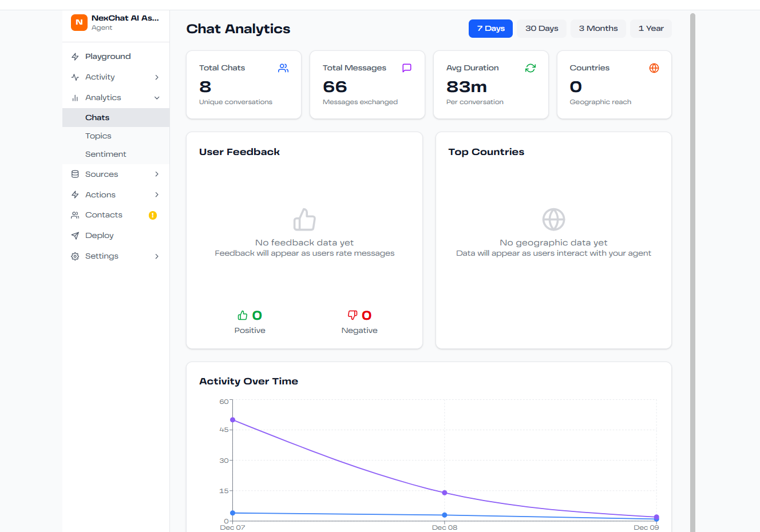Viewport: 760px width, 532px height.
Task: Click the orange globe icon in Countries card
Action: point(654,68)
